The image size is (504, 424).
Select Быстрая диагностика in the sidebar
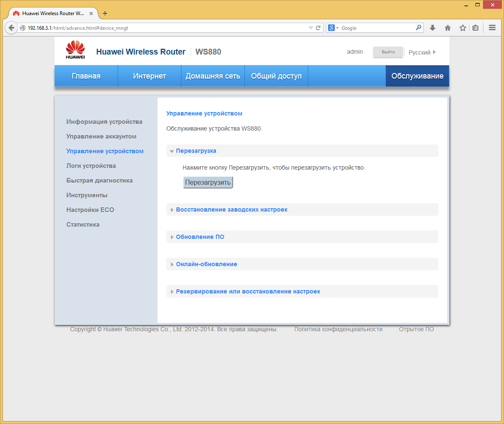pyautogui.click(x=100, y=181)
